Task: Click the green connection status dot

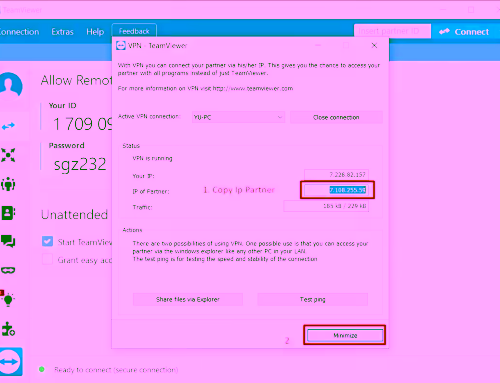Action: click(x=42, y=369)
